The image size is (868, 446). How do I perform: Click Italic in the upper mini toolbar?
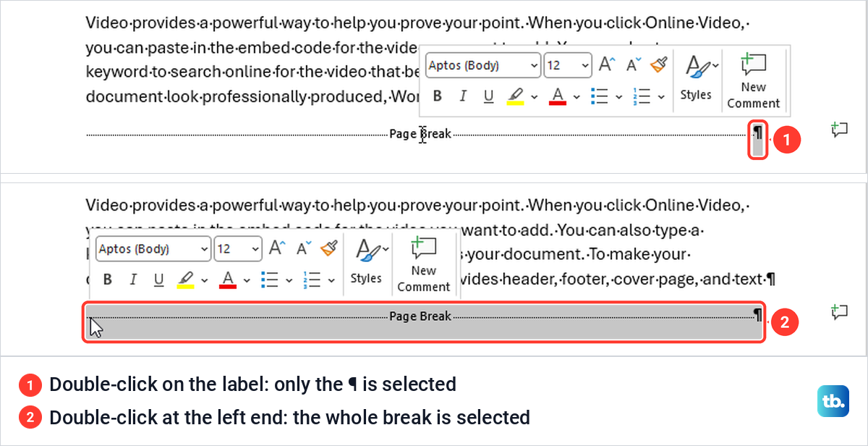coord(463,96)
